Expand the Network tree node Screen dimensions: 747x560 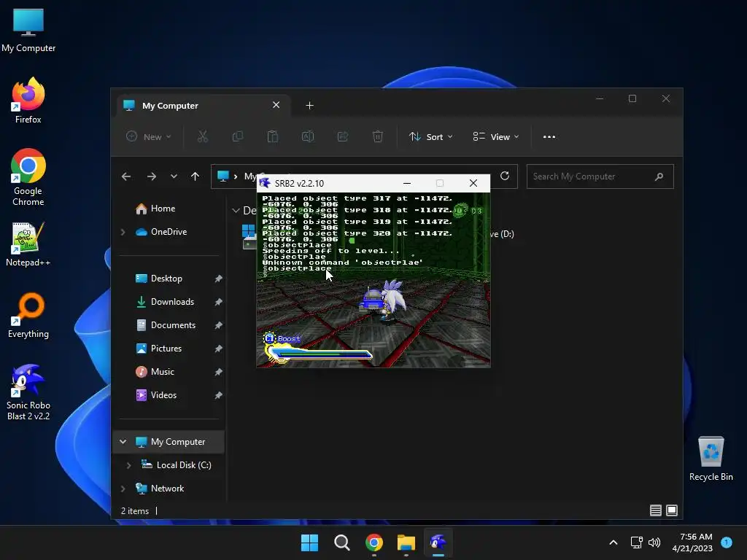click(123, 489)
